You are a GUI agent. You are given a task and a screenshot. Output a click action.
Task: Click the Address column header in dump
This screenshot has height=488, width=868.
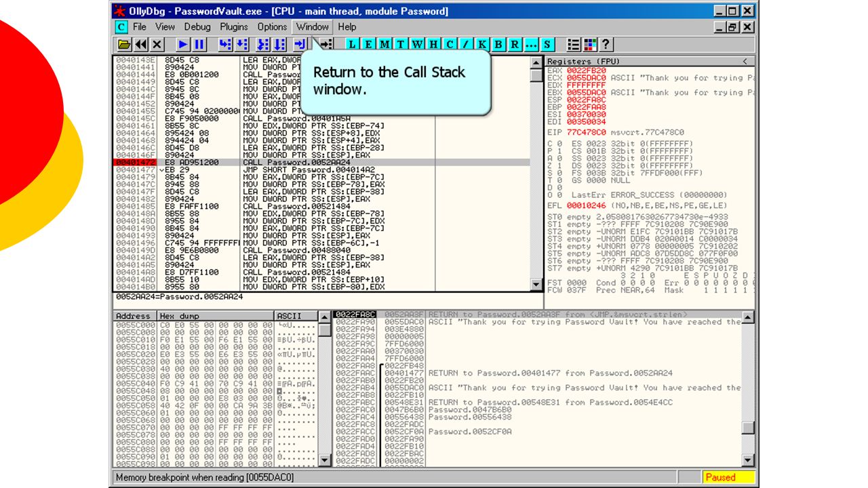coord(134,316)
